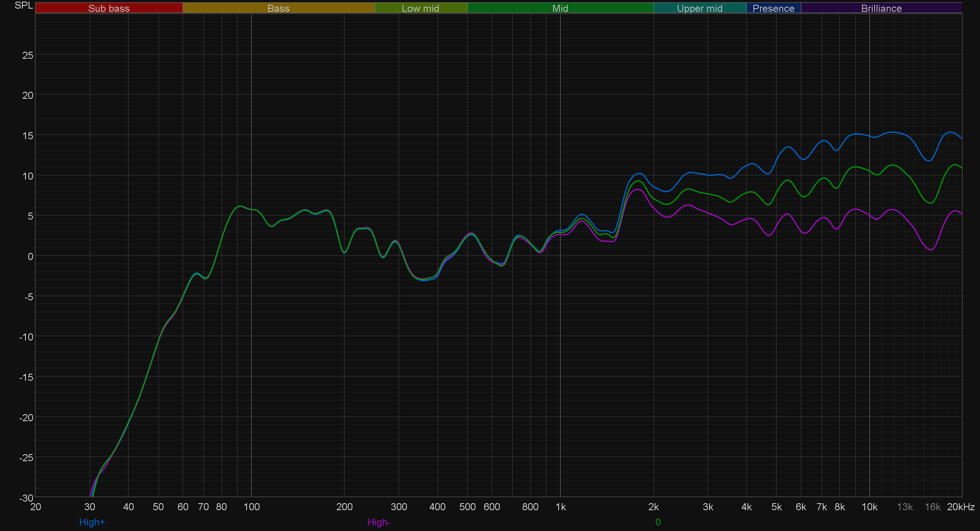980x531 pixels.
Task: Select the Bass frequency band header
Action: (x=278, y=8)
